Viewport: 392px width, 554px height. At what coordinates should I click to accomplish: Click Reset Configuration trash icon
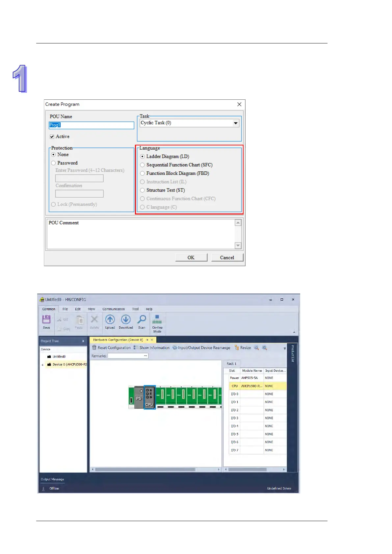coord(94,347)
